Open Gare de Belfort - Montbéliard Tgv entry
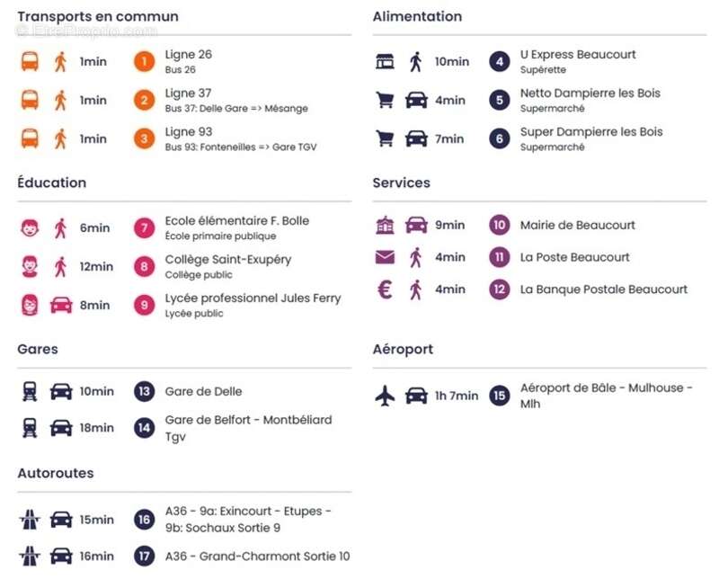The height and width of the screenshot is (588, 719). pyautogui.click(x=248, y=428)
